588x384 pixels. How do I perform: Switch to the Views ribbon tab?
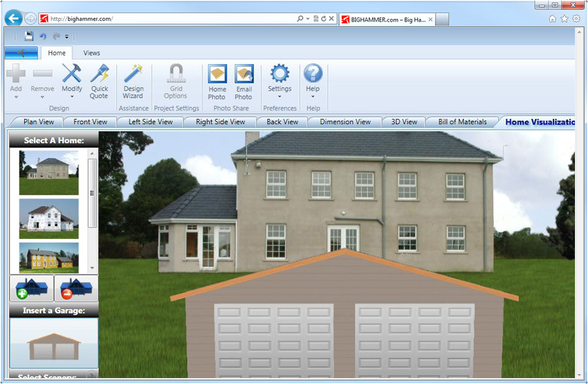pyautogui.click(x=91, y=53)
